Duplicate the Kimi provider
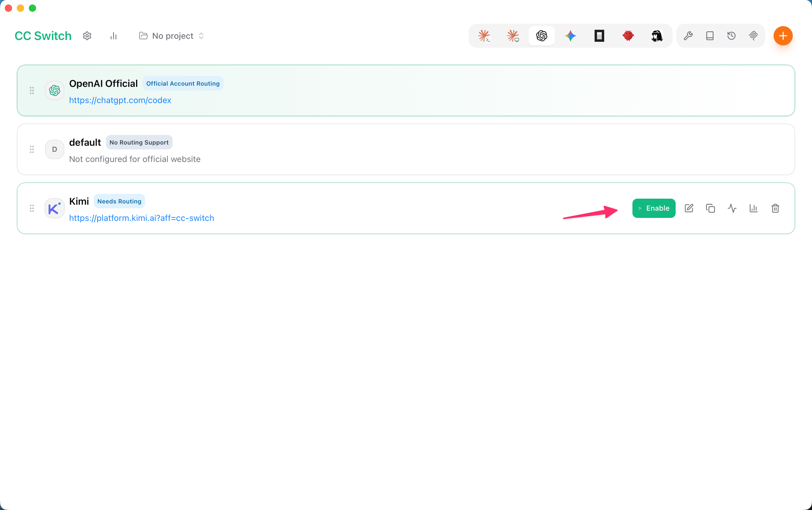 710,209
